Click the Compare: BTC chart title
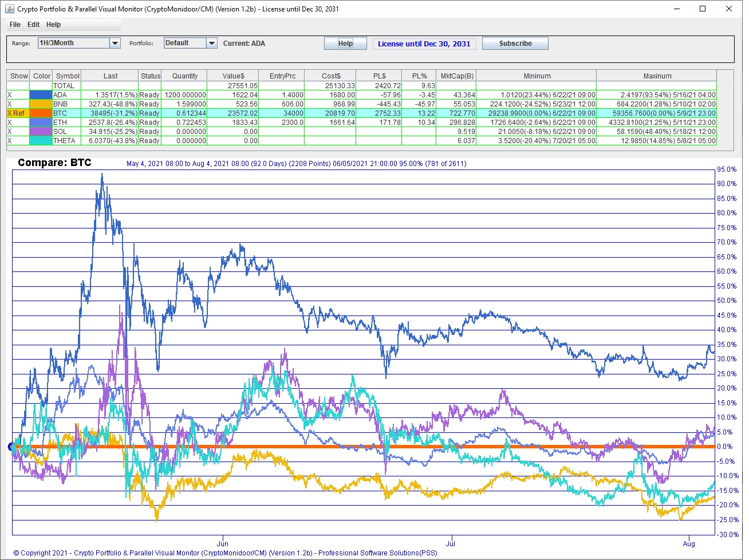 pyautogui.click(x=54, y=163)
